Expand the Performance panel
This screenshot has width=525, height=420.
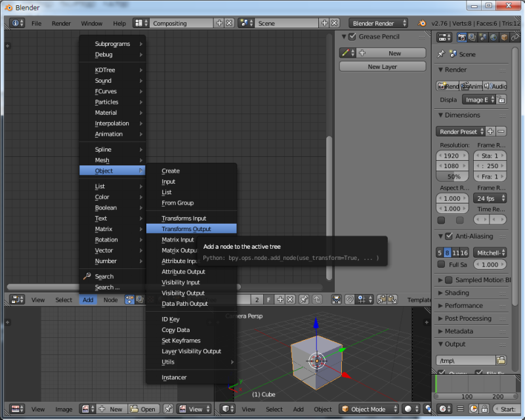[472, 305]
